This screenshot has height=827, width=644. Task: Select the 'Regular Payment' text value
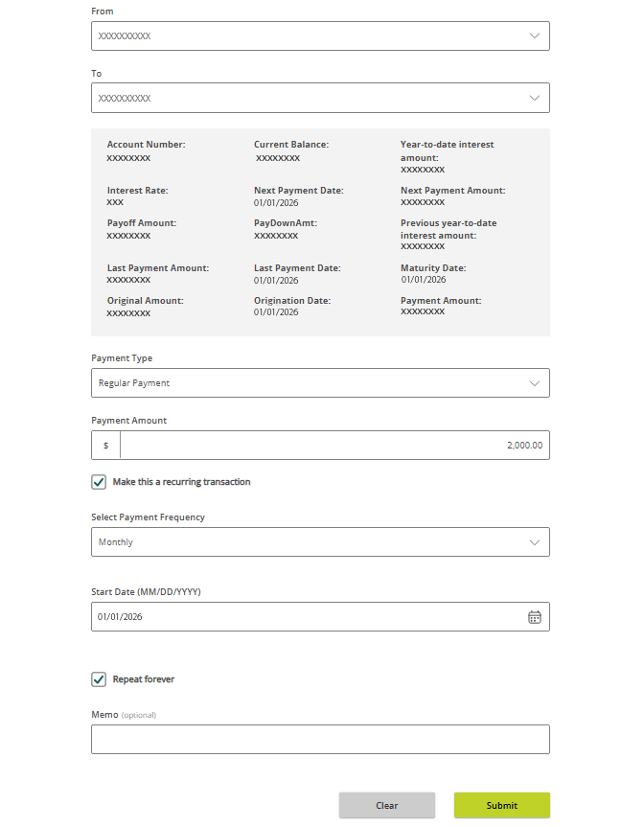point(133,382)
